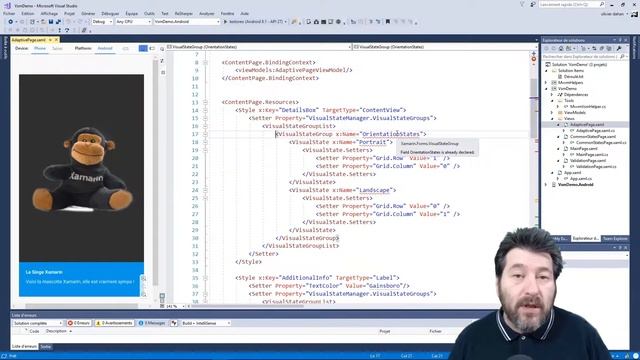Open the VsmDemo.Android startup project dropdown
The image size is (640, 360).
point(187,22)
